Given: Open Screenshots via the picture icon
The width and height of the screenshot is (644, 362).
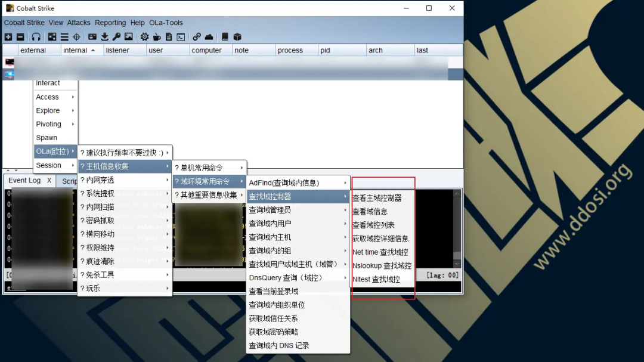Looking at the screenshot, I should (129, 37).
